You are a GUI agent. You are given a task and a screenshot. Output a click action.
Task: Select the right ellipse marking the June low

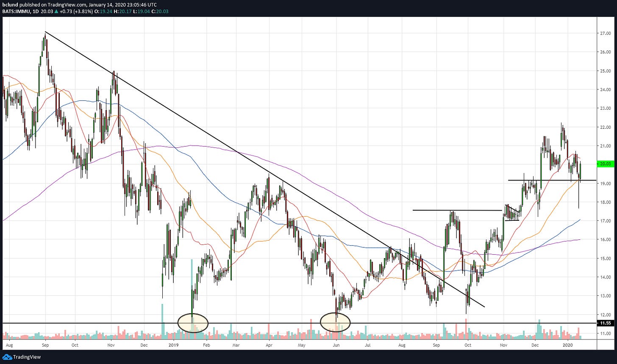[x=335, y=322]
